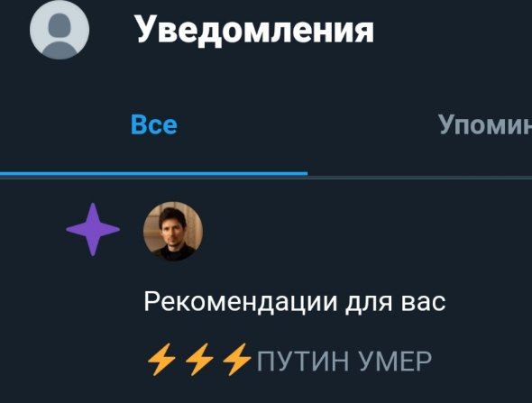The height and width of the screenshot is (403, 532).
Task: Click the blue active-tab underline indicator
Action: coord(153,174)
